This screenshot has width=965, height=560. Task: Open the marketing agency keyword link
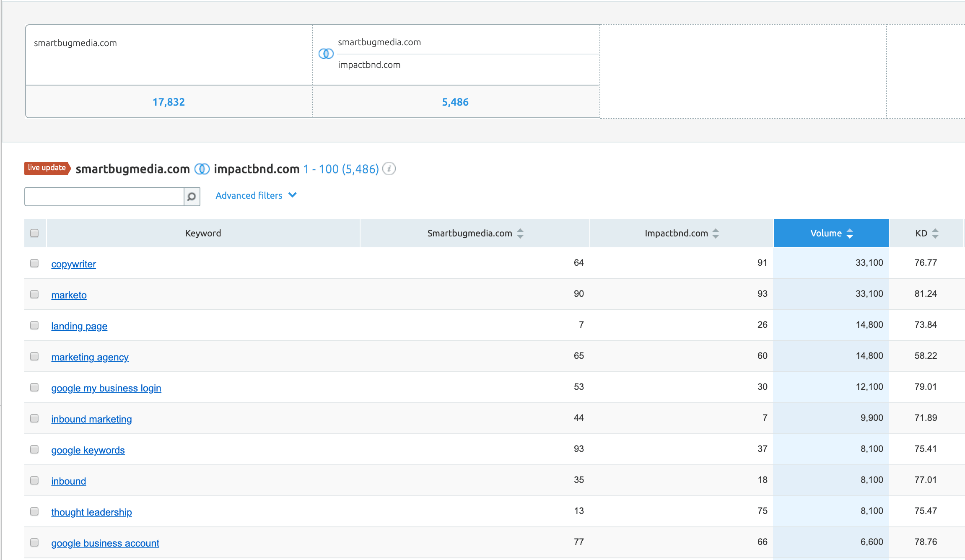click(90, 357)
